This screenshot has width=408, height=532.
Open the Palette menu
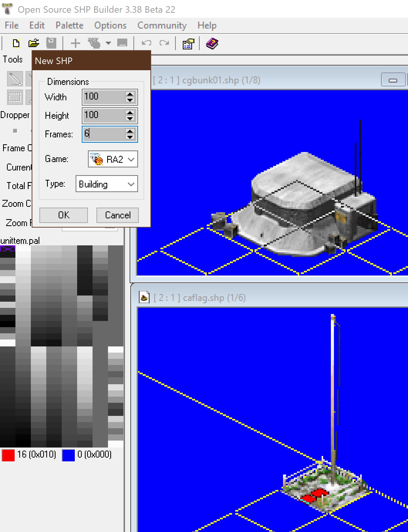coord(69,25)
